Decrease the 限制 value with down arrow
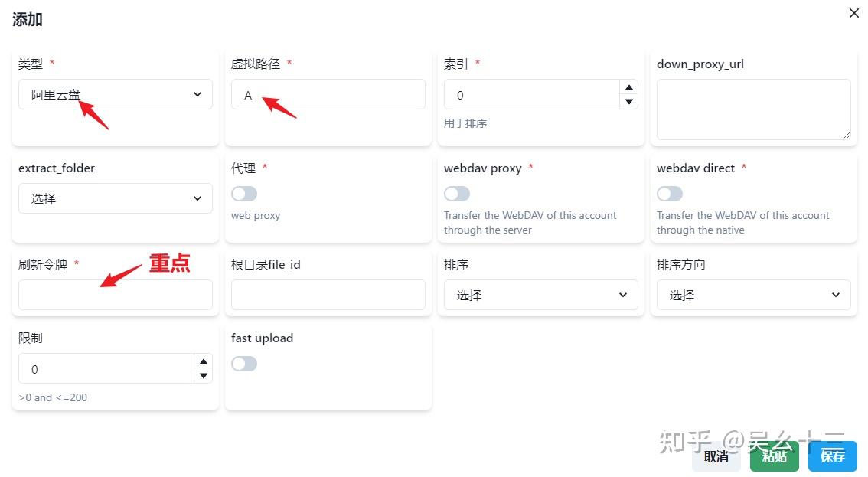The image size is (868, 477). click(204, 376)
